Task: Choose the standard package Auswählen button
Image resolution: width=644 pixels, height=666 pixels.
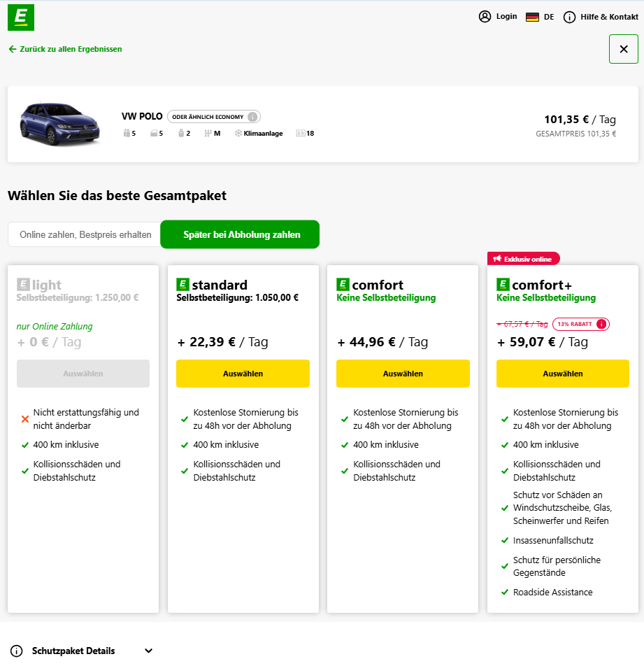Action: tap(243, 374)
